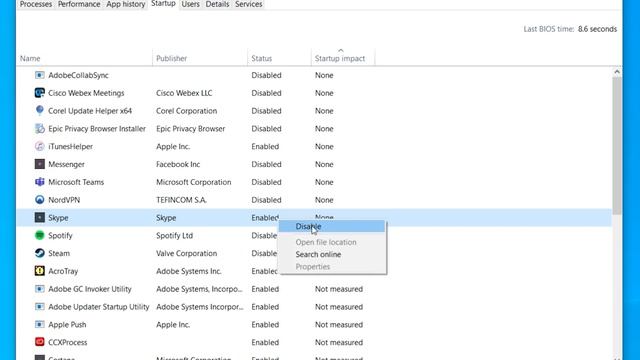Screen dimensions: 640x360
Task: Click the Last BIOS time value
Action: 597,29
